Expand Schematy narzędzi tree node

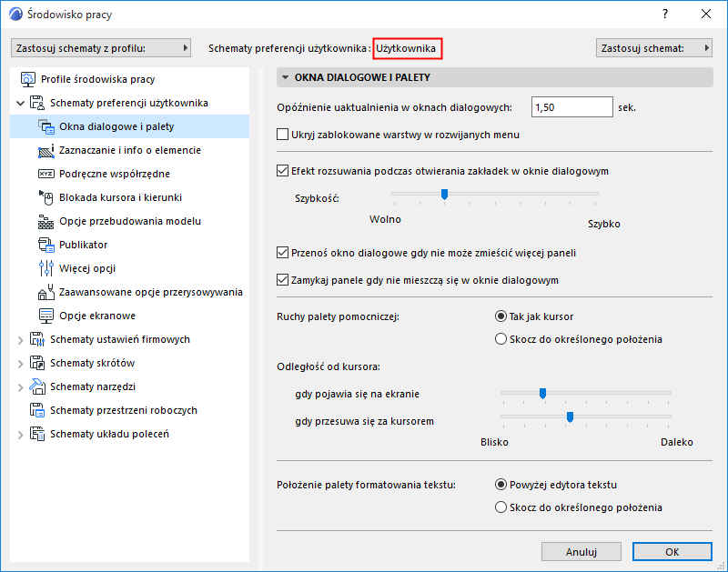point(20,387)
